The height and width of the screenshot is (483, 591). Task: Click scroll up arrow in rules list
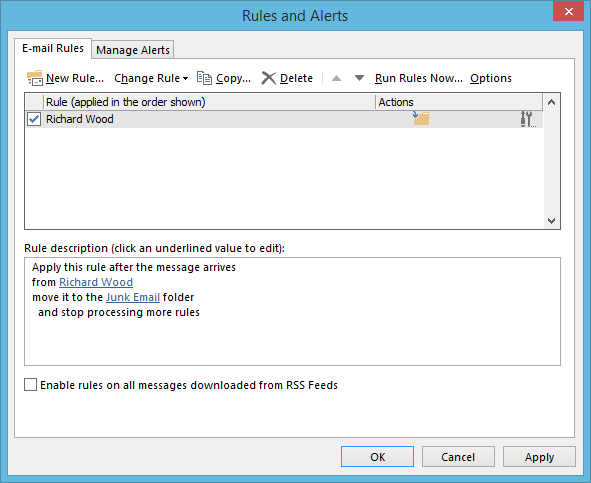[x=551, y=102]
